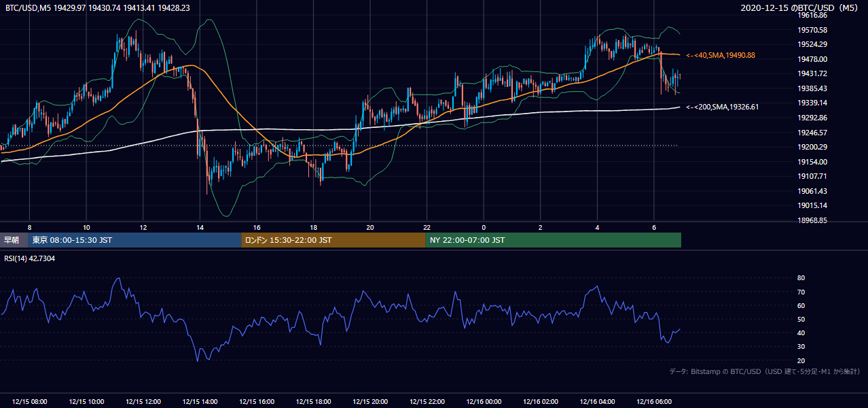Click price axis value 19616.86

point(812,15)
